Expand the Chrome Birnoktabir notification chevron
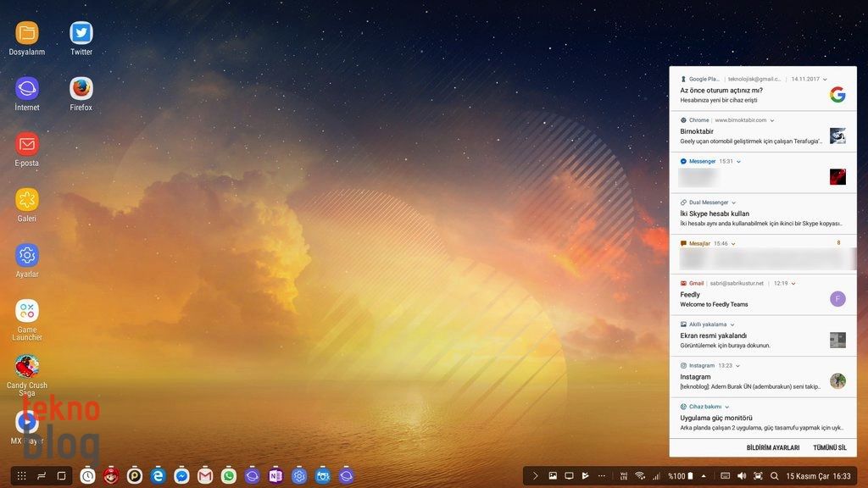 click(772, 120)
